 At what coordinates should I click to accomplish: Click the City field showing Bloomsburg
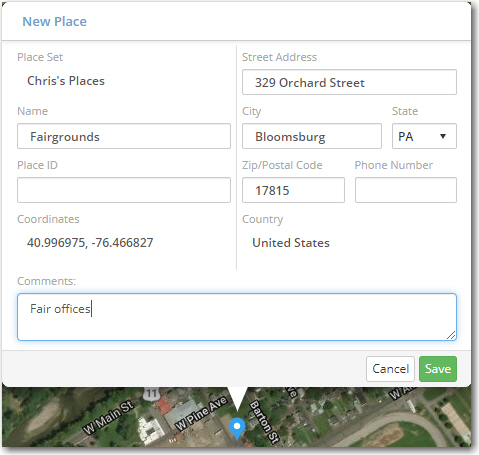312,136
